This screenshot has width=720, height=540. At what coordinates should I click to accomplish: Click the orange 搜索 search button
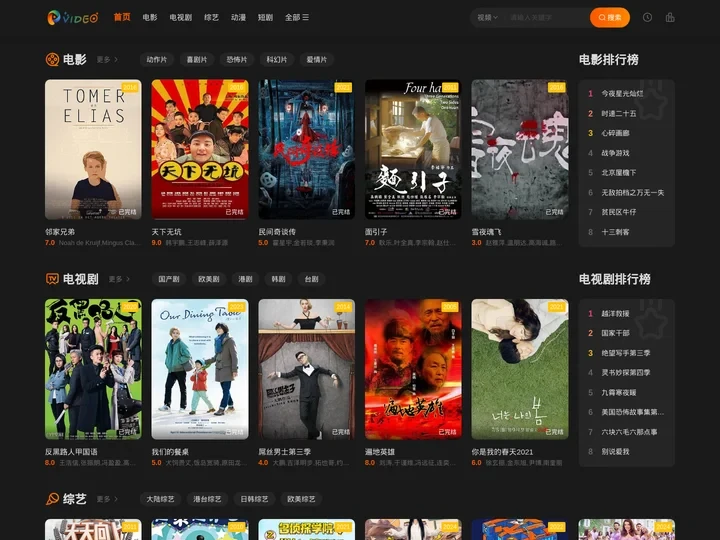tap(610, 17)
